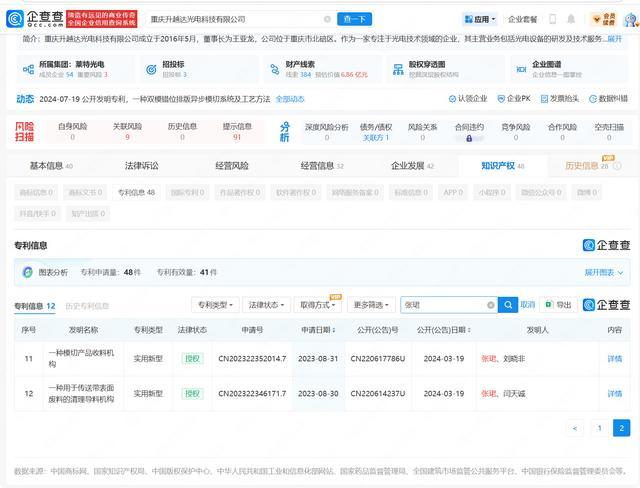Open the 法律状态 filter dropdown
The height and width of the screenshot is (488, 640).
tap(266, 305)
